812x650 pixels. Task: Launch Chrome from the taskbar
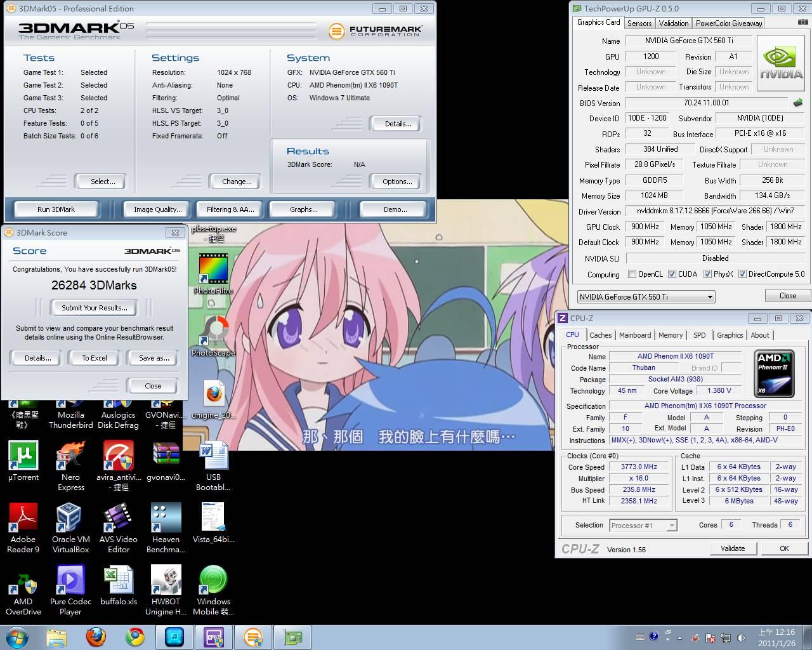(134, 637)
